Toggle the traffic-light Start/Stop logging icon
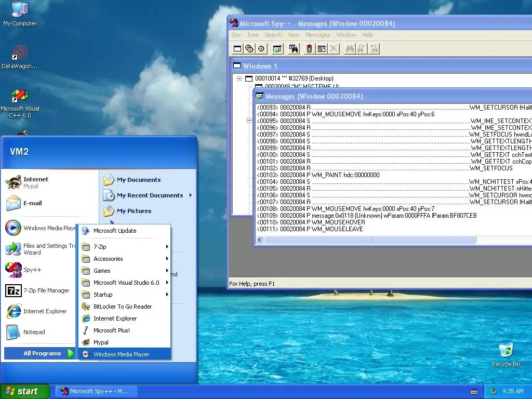This screenshot has width=532, height=399. (309, 48)
